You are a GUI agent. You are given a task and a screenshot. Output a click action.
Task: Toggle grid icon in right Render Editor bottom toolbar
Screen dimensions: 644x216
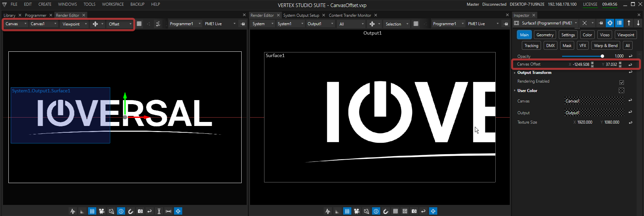pyautogui.click(x=347, y=211)
